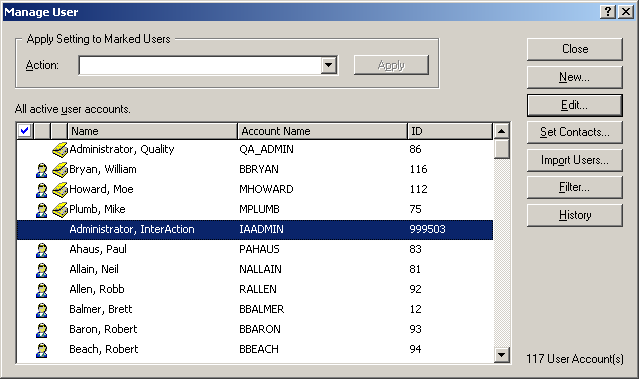
Task: Click the user icon next to Balmer, Brett
Action: 42,310
